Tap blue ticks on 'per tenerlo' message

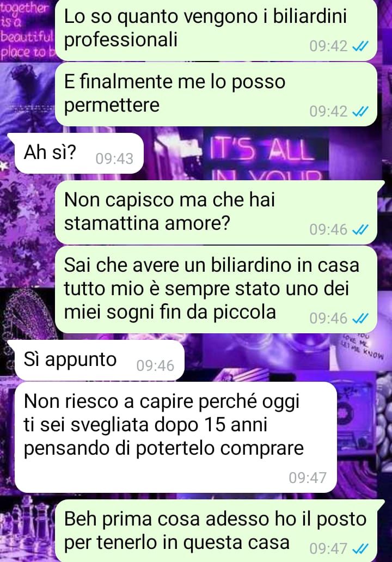pyautogui.click(x=360, y=549)
